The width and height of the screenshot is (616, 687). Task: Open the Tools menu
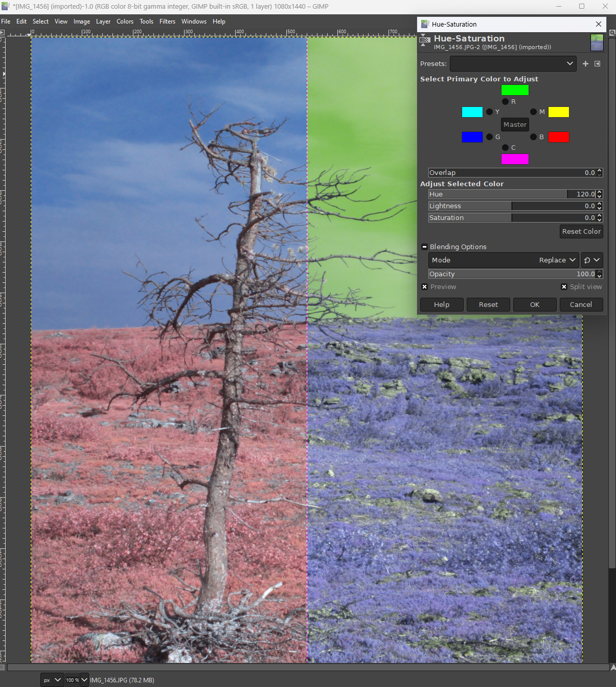click(x=146, y=21)
